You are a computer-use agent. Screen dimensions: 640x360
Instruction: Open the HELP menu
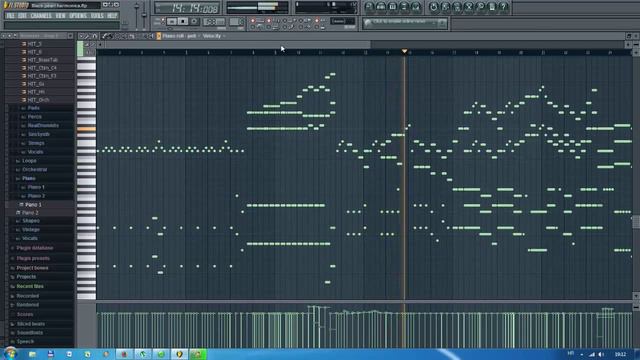pyautogui.click(x=112, y=16)
